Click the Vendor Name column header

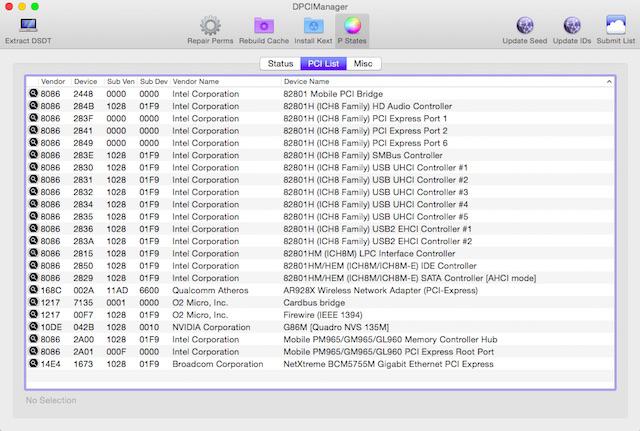click(x=195, y=81)
